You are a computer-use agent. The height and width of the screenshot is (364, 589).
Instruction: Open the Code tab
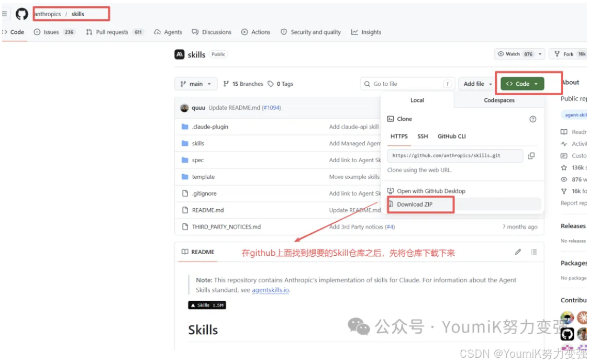(14, 32)
